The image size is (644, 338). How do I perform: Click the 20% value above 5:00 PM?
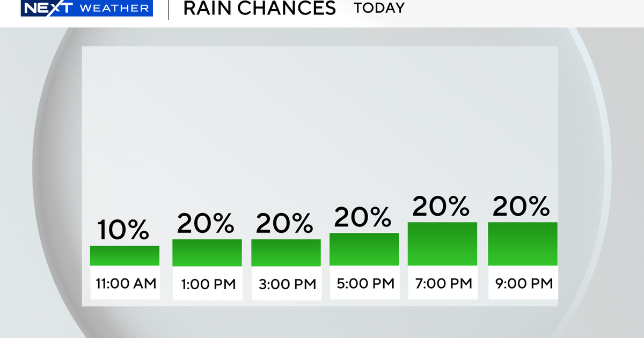point(363,217)
